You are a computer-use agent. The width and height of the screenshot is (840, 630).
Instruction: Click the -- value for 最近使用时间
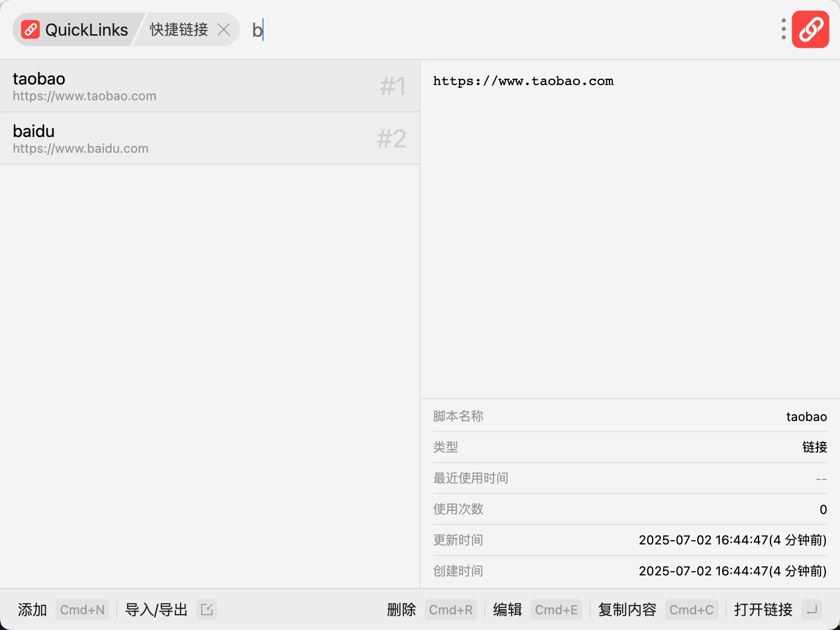tap(822, 479)
